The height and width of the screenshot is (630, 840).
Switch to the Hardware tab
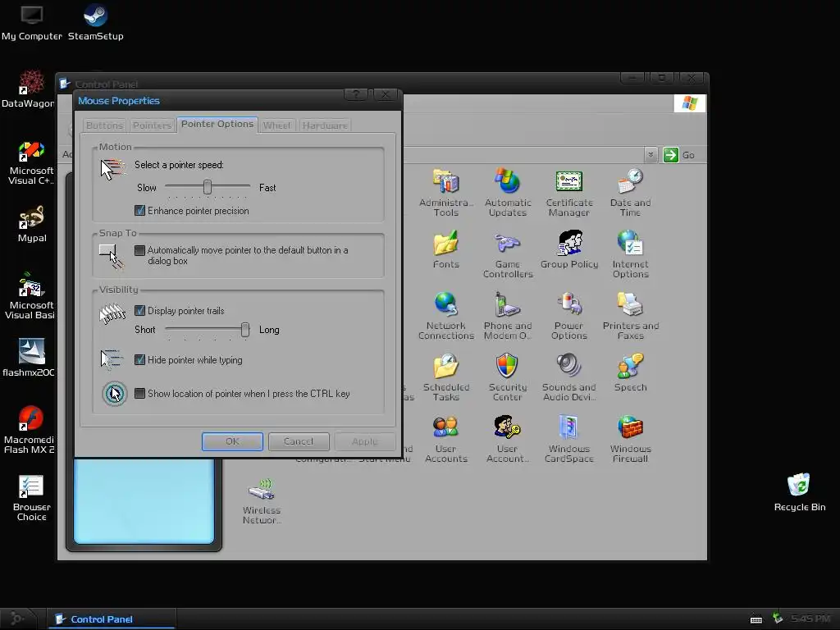[325, 126]
